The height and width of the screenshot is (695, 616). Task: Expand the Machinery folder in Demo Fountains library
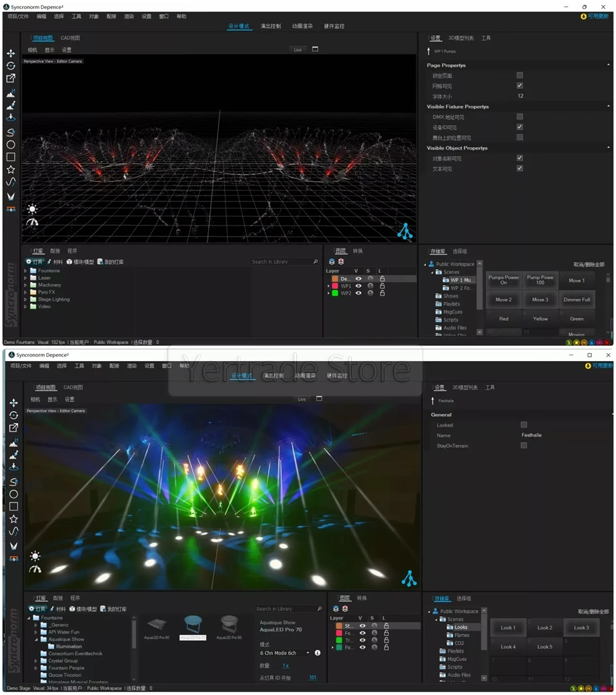[25, 285]
